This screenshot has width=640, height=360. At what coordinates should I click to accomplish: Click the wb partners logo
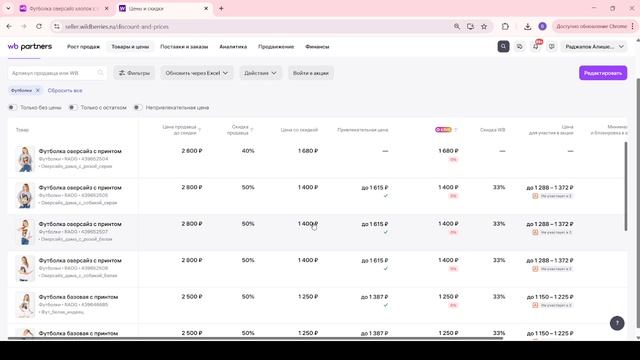point(30,47)
